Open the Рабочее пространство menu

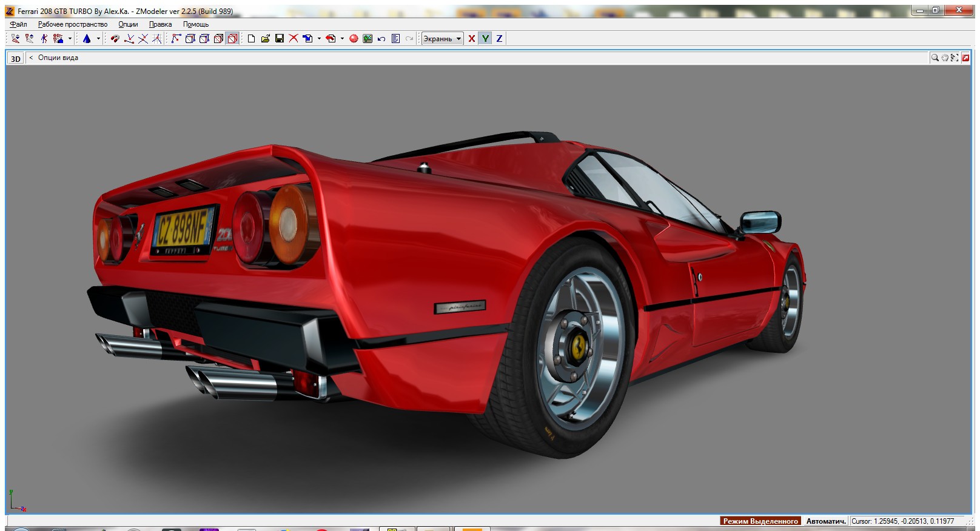tap(72, 24)
